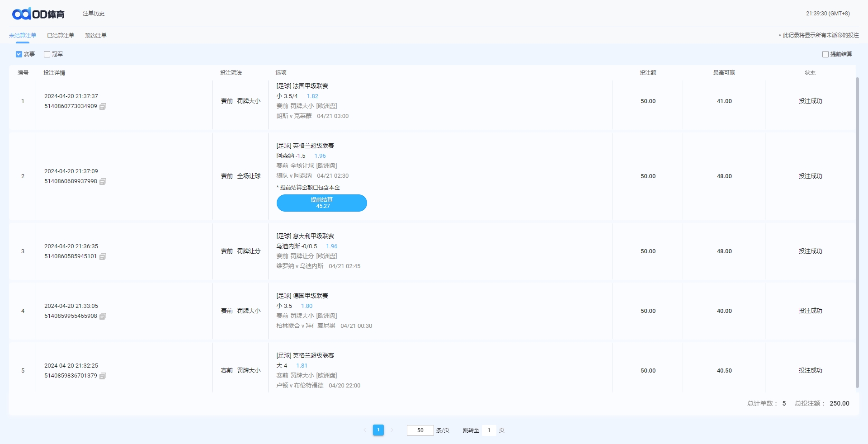Screen dimensions: 868x444
Task: Go to previous page arrow
Action: [365, 430]
